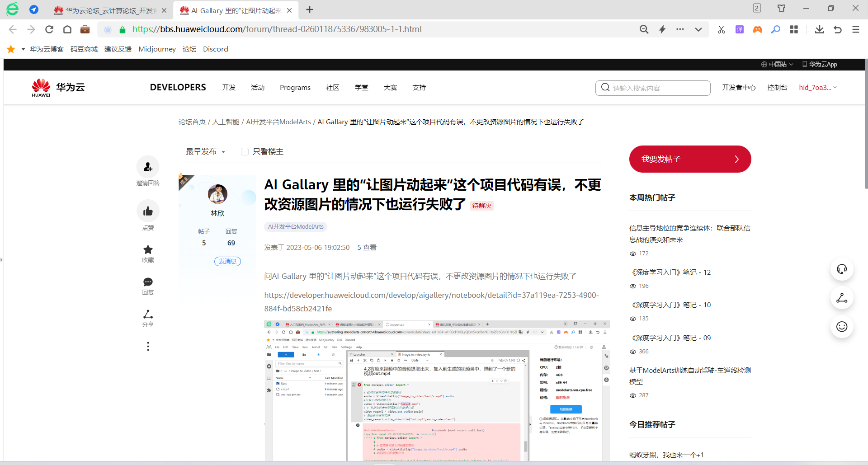Open the vertical three-dots more menu

point(148,346)
